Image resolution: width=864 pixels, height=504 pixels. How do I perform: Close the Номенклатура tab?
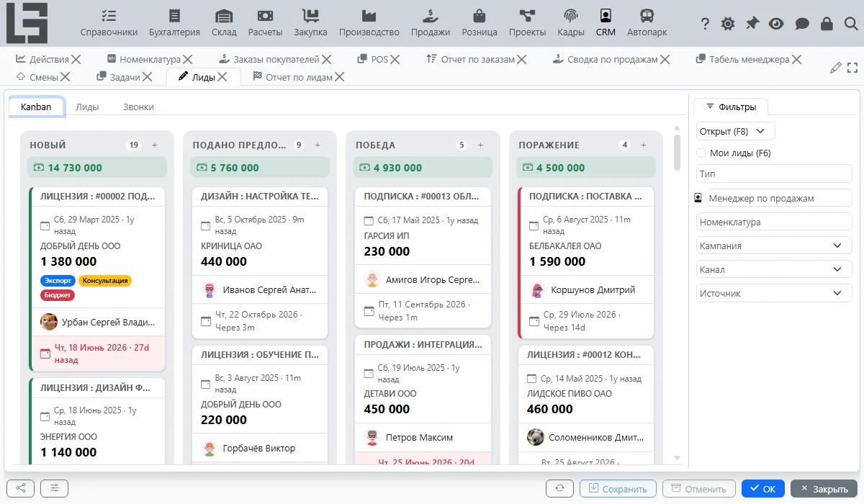[187, 59]
